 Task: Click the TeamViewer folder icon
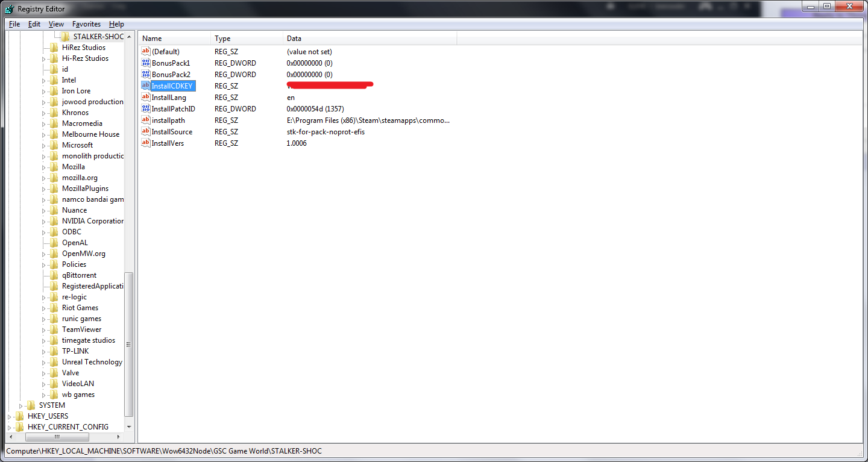(54, 329)
